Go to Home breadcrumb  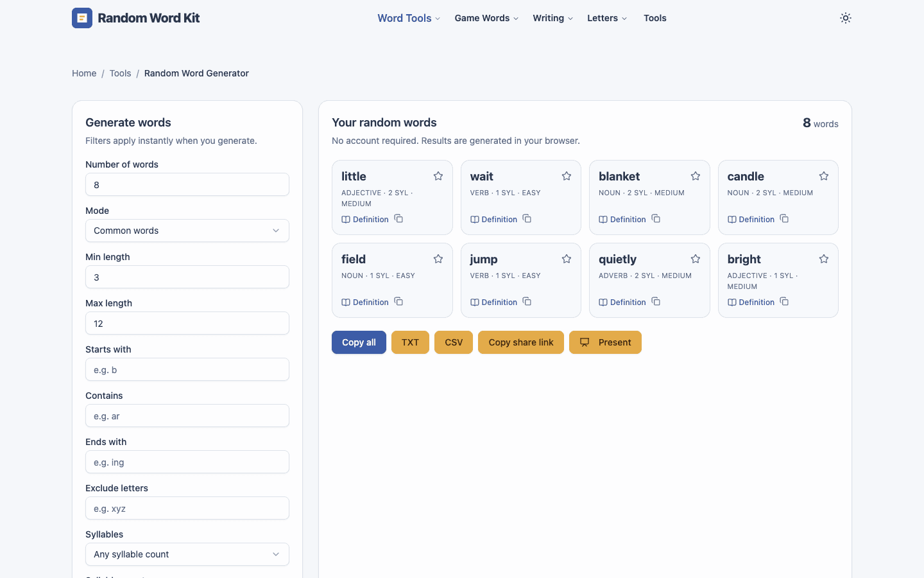pyautogui.click(x=84, y=73)
